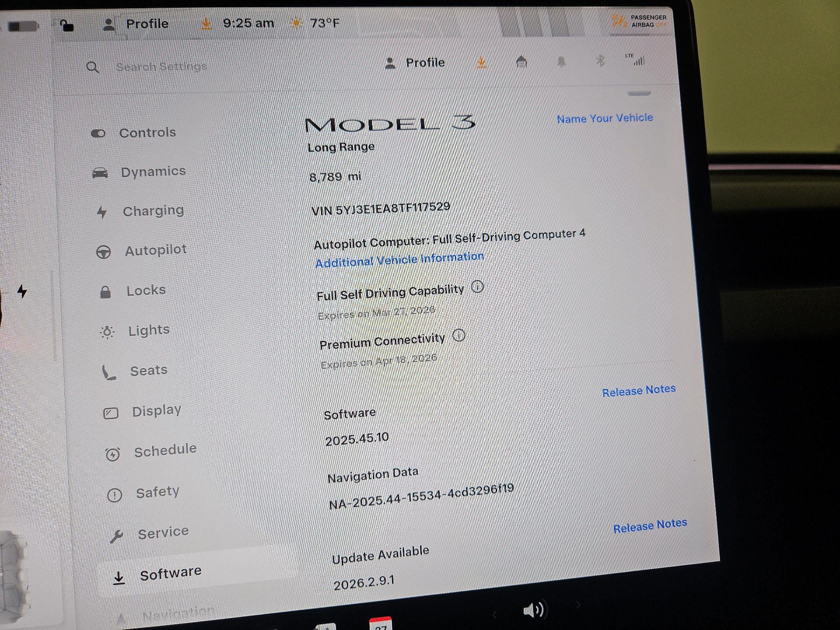
Task: Click the Display screen icon
Action: coord(110,413)
